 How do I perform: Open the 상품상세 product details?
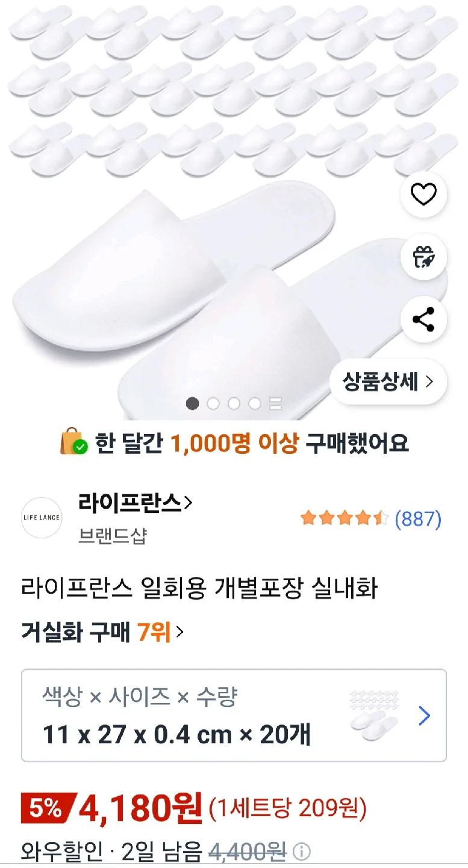coord(388,381)
